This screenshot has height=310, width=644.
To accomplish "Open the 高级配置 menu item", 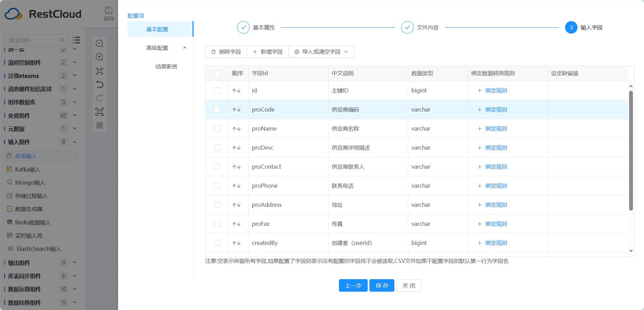I will [157, 48].
